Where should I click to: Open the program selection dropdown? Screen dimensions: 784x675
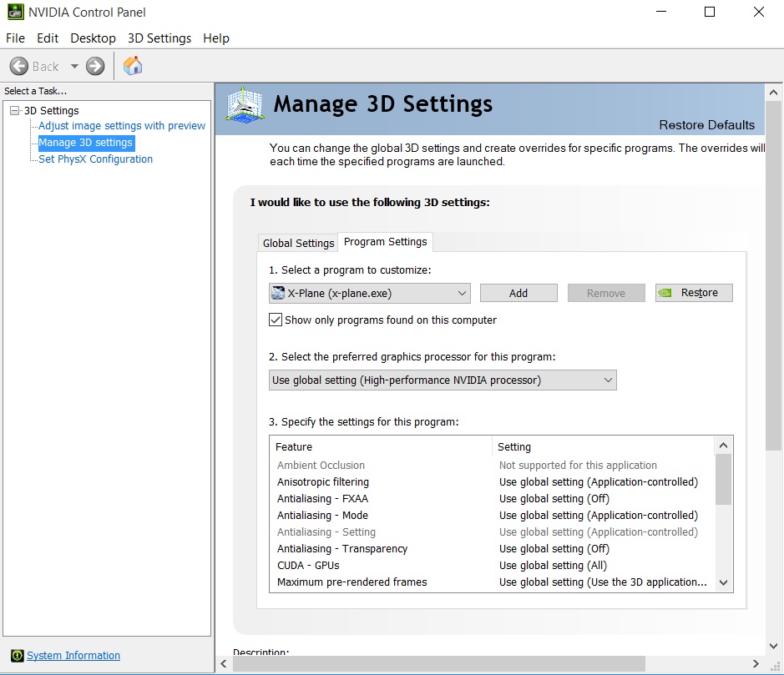[x=370, y=294]
